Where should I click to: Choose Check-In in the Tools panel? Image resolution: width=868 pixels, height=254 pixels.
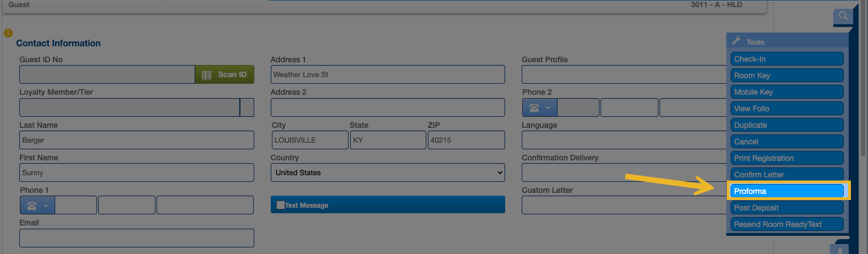click(787, 59)
